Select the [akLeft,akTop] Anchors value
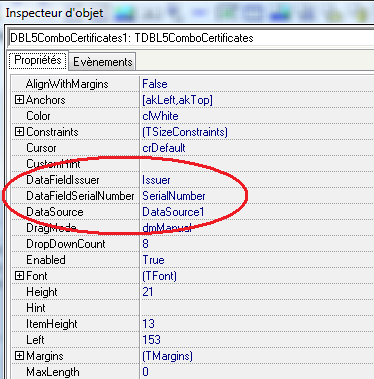Viewport: 374px width, 379px height. [x=177, y=100]
